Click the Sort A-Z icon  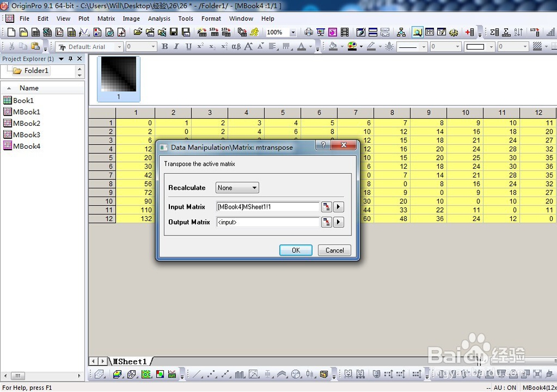(x=519, y=32)
